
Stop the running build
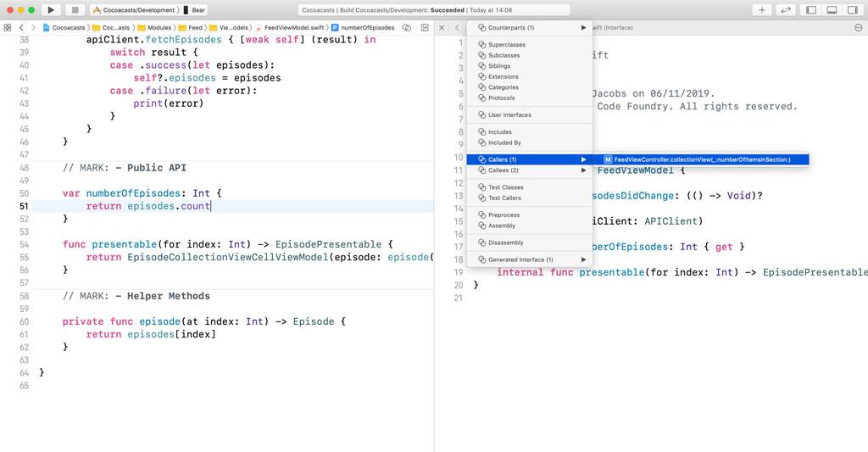[75, 10]
